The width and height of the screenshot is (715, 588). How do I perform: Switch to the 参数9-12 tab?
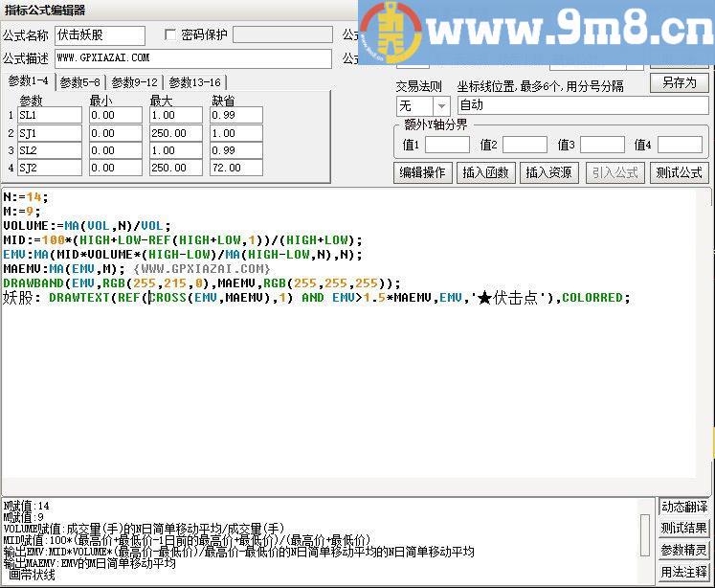pyautogui.click(x=135, y=82)
